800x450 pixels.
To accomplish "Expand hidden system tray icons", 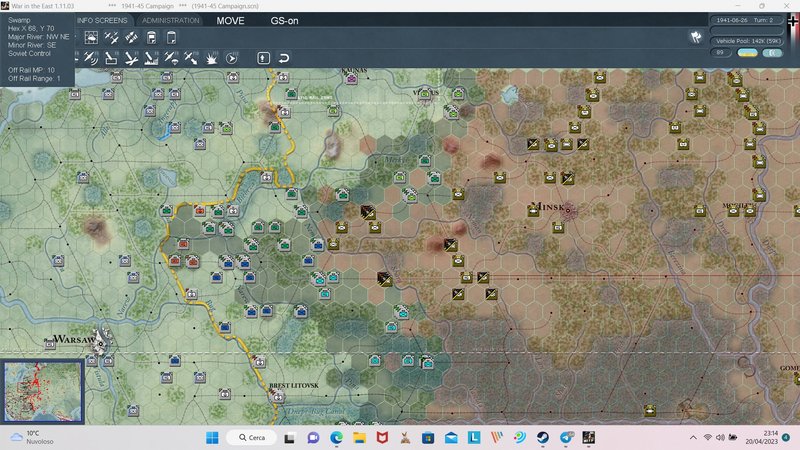I will point(693,438).
